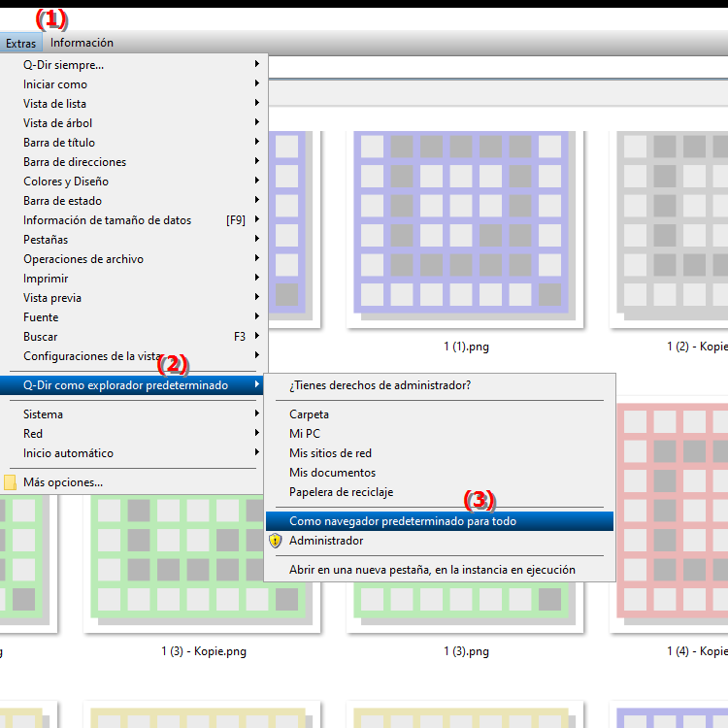This screenshot has width=728, height=728.
Task: Click the file name 1 (3) - Kopie.png
Action: pos(204,651)
